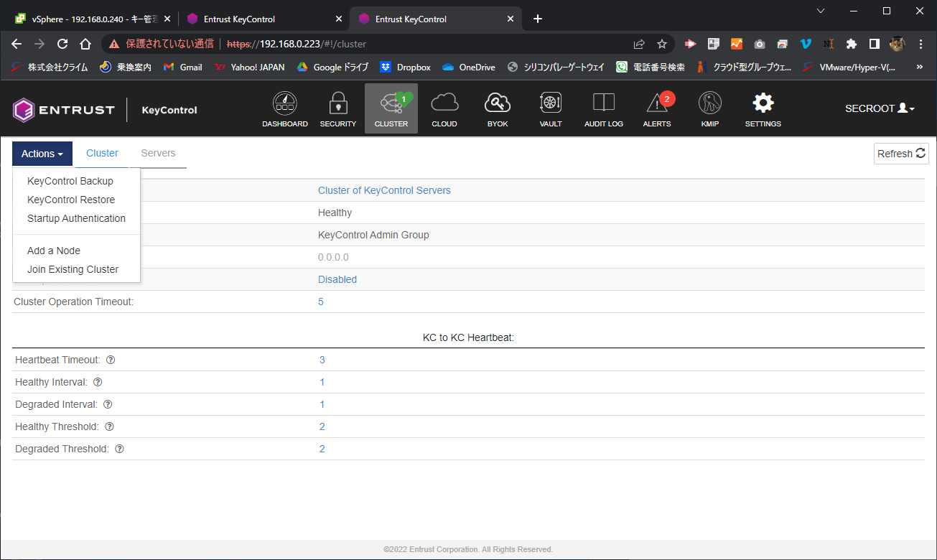This screenshot has height=560, width=937.
Task: Open Chrome three-dot menu
Action: [x=921, y=44]
